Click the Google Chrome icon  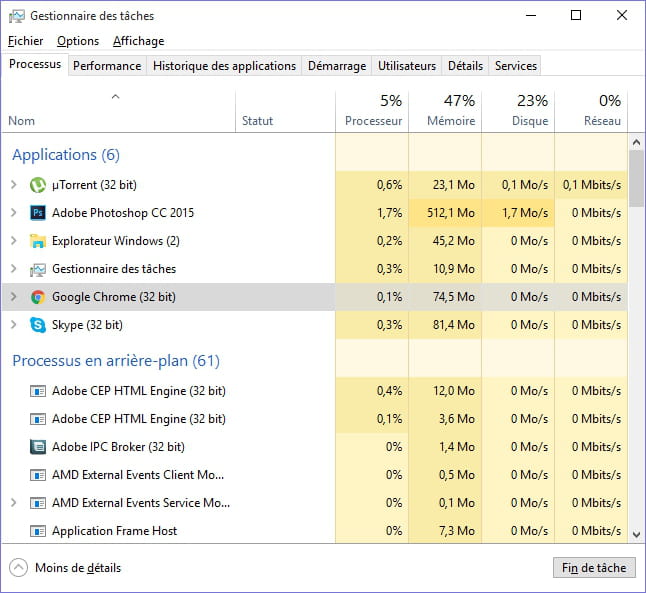38,297
